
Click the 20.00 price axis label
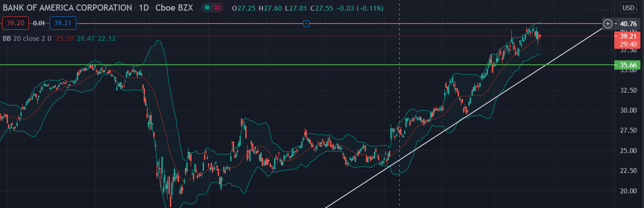pyautogui.click(x=628, y=191)
